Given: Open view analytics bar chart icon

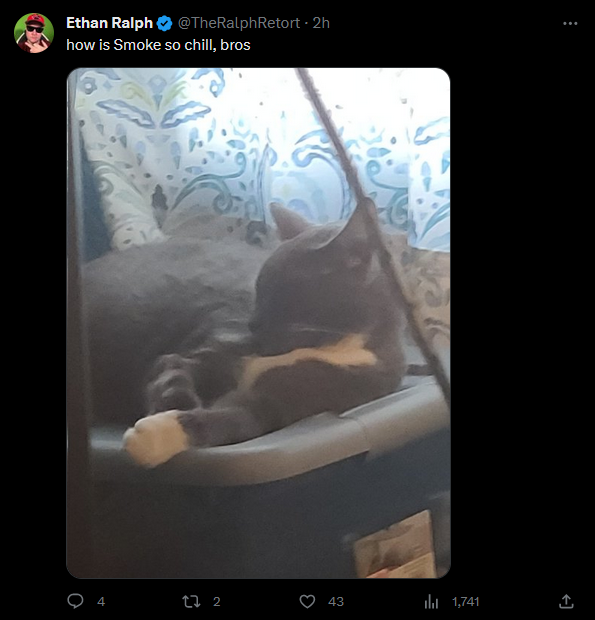Looking at the screenshot, I should pyautogui.click(x=431, y=602).
